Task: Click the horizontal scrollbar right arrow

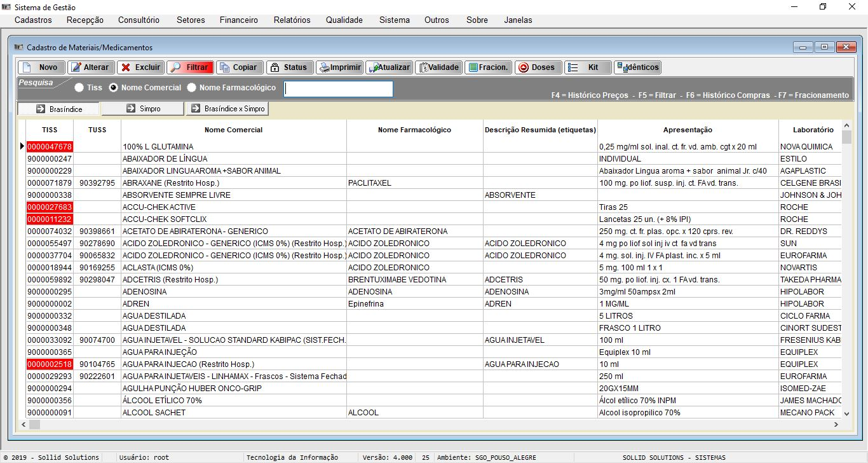Action: pos(836,424)
